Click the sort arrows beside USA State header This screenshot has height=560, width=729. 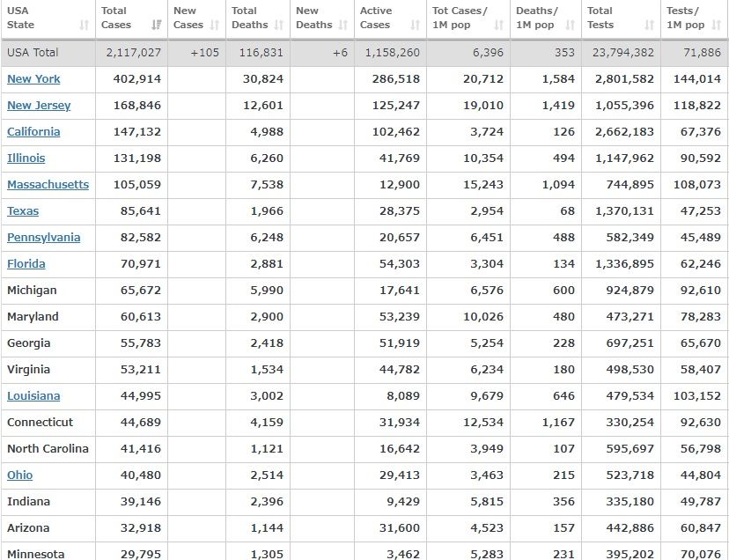(x=85, y=26)
